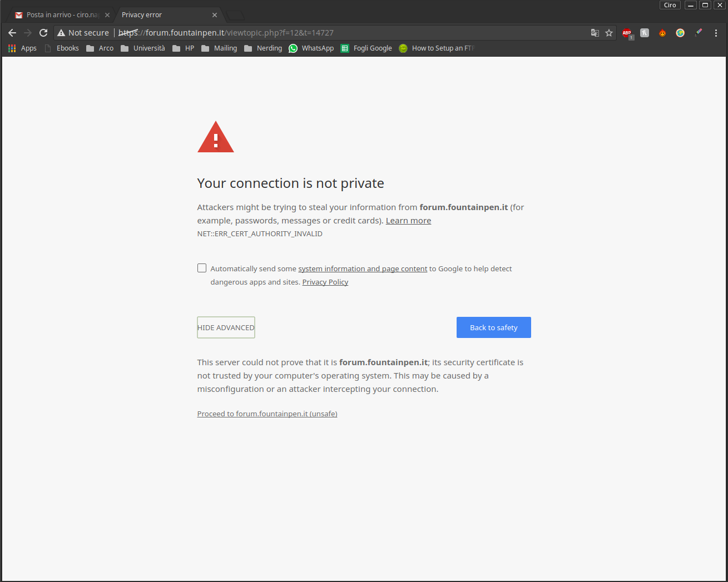Screen dimensions: 728x582
Task: Proceed to forum.fountainpen.it (unsafe) link
Action: tap(267, 414)
